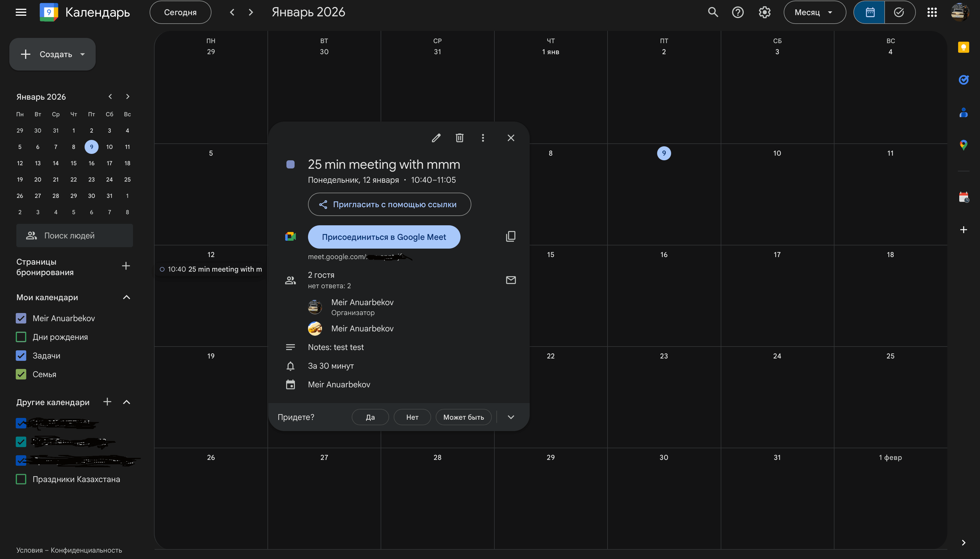Join the meeting via Google Meet
Screen dimensions: 980x559
pos(384,236)
